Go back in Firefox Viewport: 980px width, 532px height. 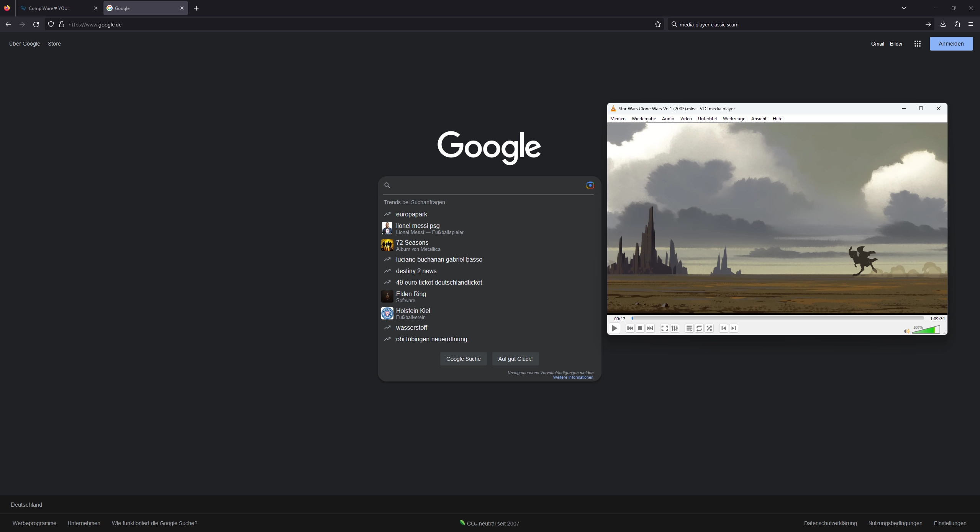click(x=8, y=25)
